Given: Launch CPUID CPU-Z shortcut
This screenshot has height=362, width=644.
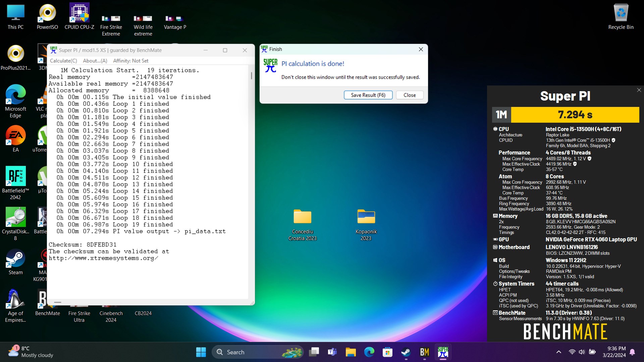Looking at the screenshot, I should (x=79, y=17).
